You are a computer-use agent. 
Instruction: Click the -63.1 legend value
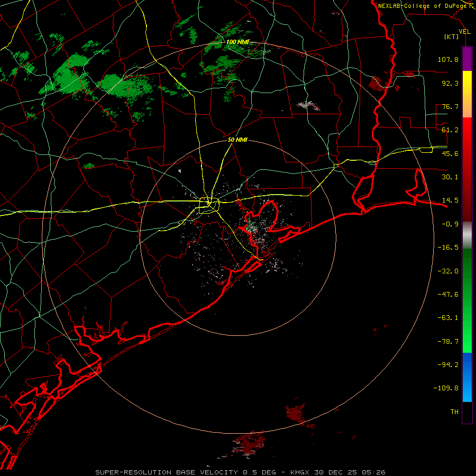[448, 318]
